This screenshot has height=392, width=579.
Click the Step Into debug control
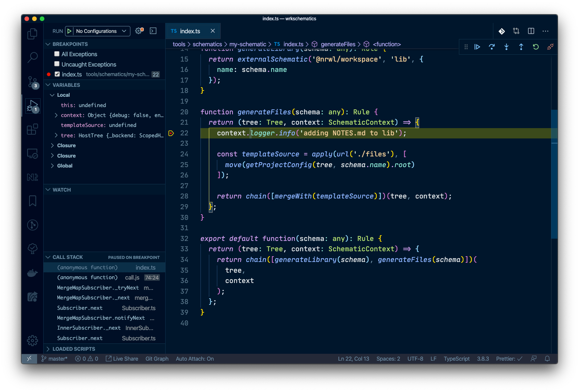tap(506, 47)
